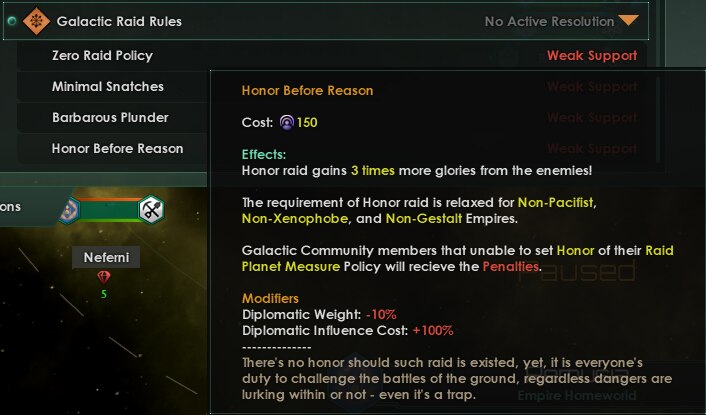Pick the Honor Before Reason list entry
The height and width of the screenshot is (415, 706).
(117, 149)
